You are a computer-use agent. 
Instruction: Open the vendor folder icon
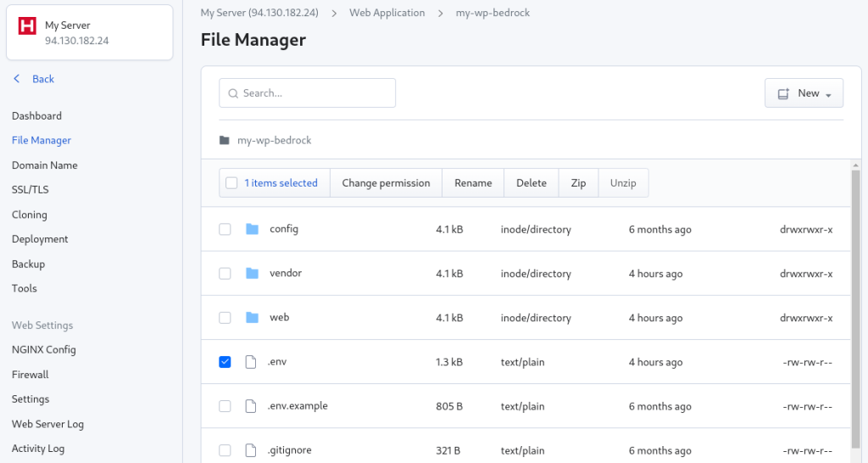tap(252, 273)
